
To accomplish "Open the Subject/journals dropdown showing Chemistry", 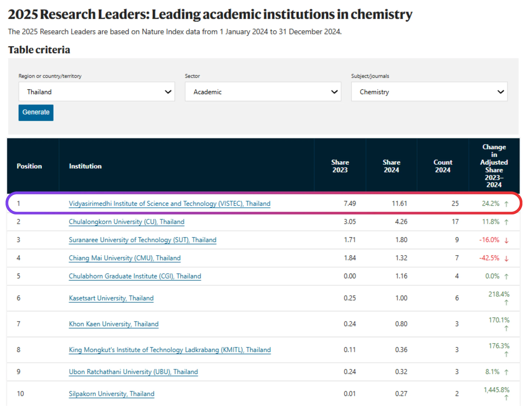I will [x=429, y=92].
